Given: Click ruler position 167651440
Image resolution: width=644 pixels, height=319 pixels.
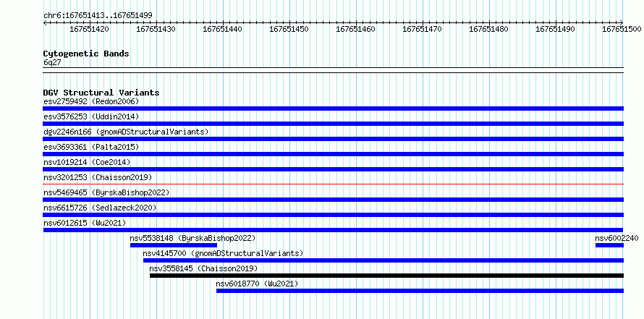Looking at the screenshot, I should tap(223, 29).
